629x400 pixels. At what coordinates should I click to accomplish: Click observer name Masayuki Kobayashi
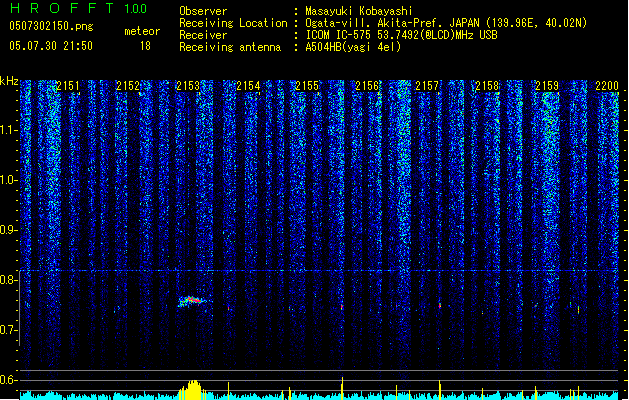[x=359, y=11]
